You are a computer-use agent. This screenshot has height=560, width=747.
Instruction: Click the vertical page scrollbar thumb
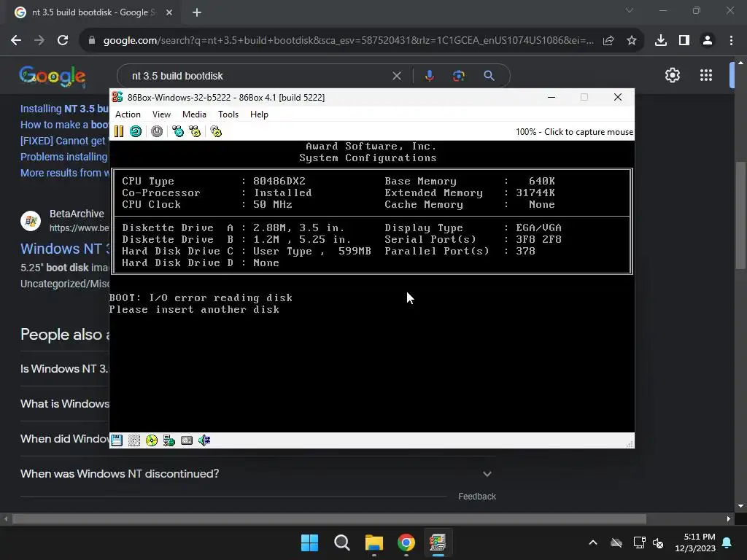(740, 216)
